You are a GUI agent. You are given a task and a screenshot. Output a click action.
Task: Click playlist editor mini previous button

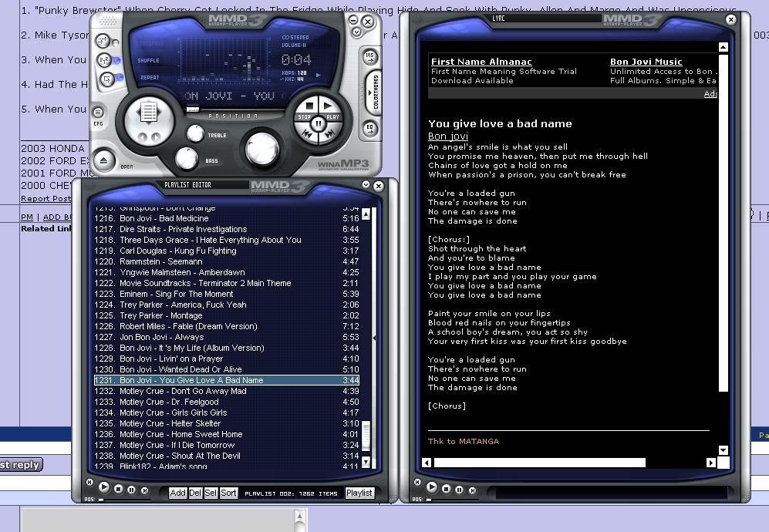point(89,483)
